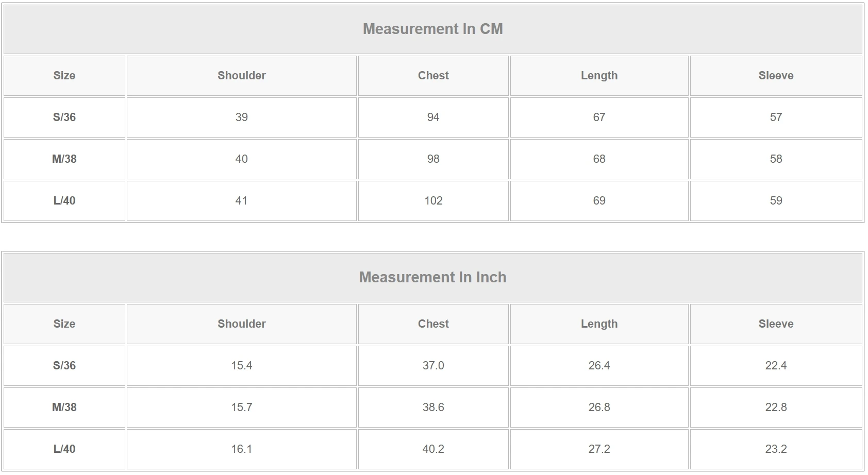The width and height of the screenshot is (868, 475).
Task: Select the Shoulder header in Inch table
Action: (x=241, y=324)
